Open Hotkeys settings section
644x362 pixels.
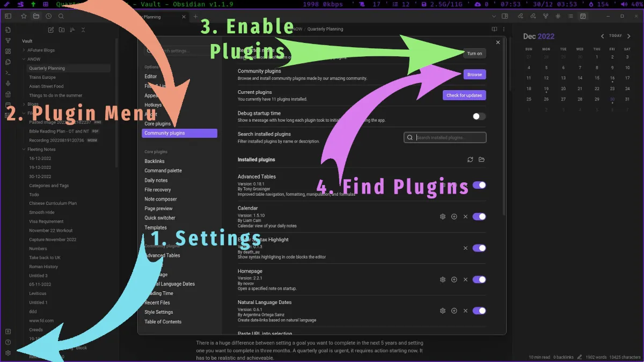click(153, 105)
